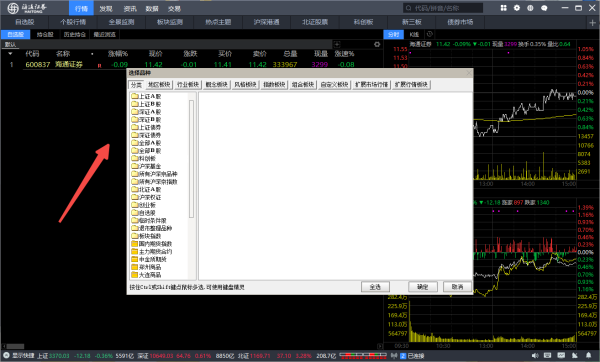Image resolution: width=600 pixels, height=362 pixels.
Task: Open the 行情 main menu
Action: coord(81,8)
